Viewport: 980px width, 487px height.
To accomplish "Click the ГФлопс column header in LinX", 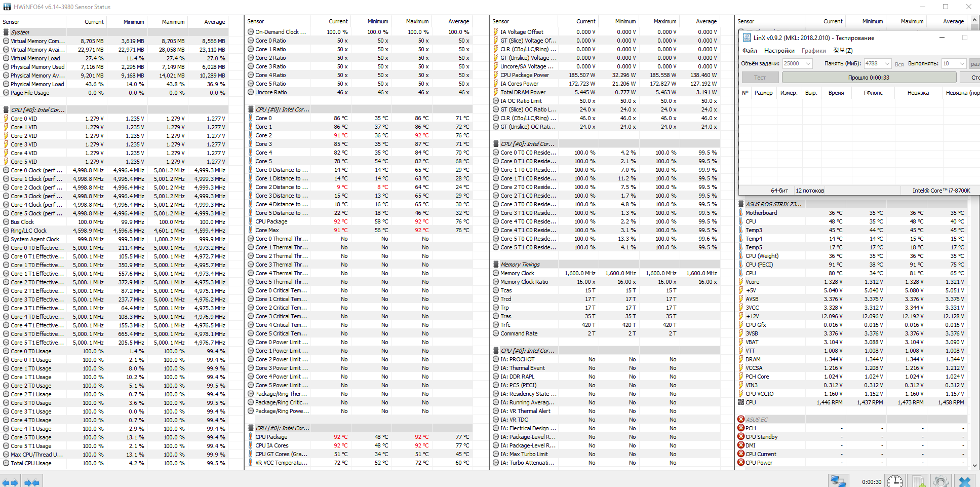I will coord(873,93).
